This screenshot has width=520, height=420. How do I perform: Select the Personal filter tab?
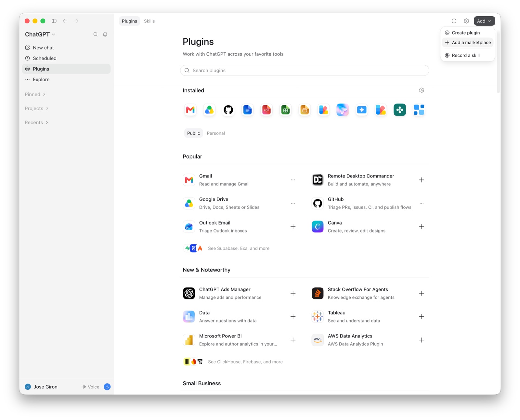point(216,133)
